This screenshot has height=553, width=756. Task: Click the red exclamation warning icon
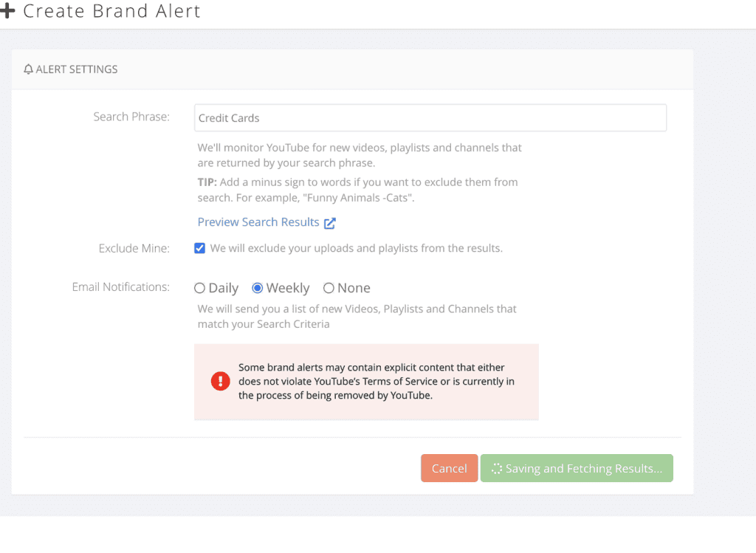pyautogui.click(x=220, y=381)
